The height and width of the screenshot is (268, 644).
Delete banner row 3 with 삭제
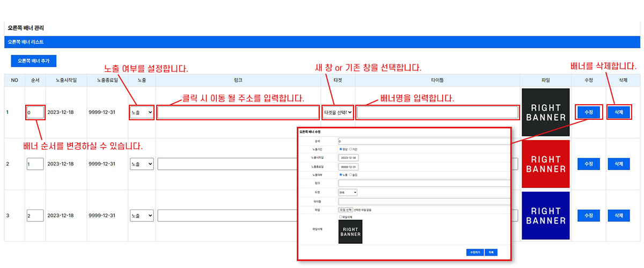(x=619, y=215)
